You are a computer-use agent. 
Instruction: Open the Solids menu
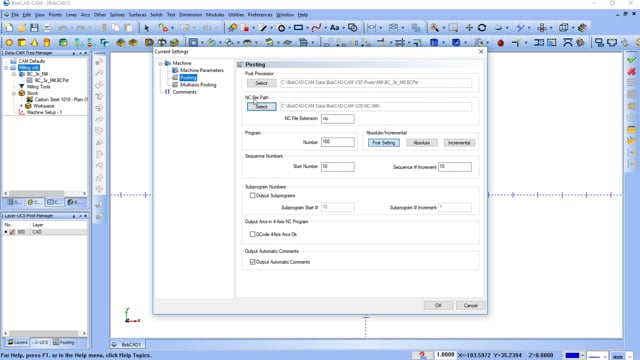tap(156, 15)
